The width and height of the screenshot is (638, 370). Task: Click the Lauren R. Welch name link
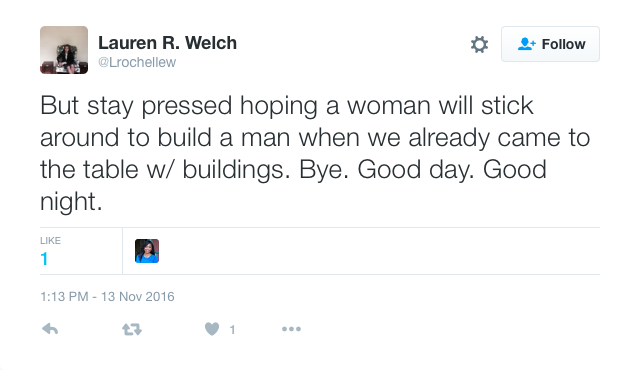point(167,43)
